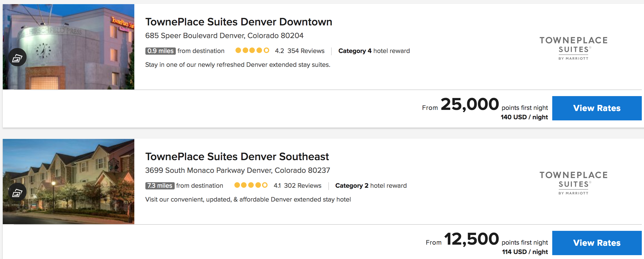Viewport: 644px width, 259px height.
Task: Click star rating dots for Denver Southeast
Action: pyautogui.click(x=251, y=185)
